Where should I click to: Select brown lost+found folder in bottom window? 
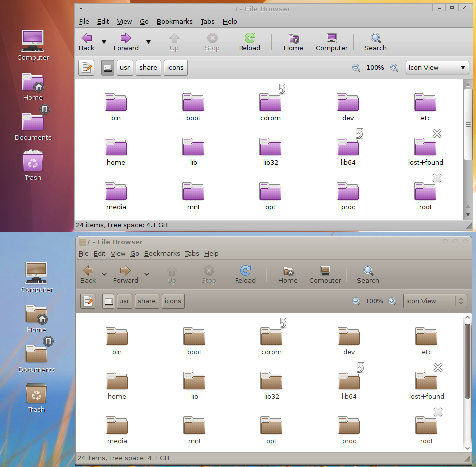click(426, 381)
